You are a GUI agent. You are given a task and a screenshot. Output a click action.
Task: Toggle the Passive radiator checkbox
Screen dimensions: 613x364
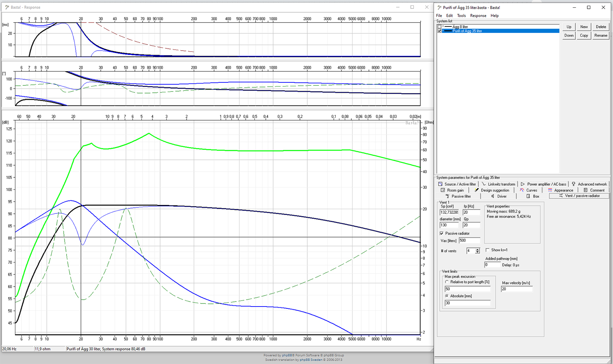441,233
